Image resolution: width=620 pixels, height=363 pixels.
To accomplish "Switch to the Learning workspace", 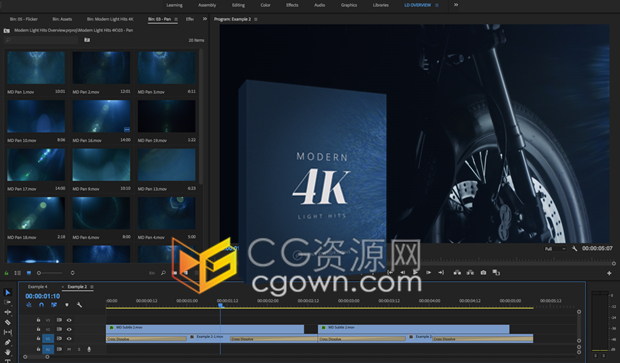I will [174, 5].
